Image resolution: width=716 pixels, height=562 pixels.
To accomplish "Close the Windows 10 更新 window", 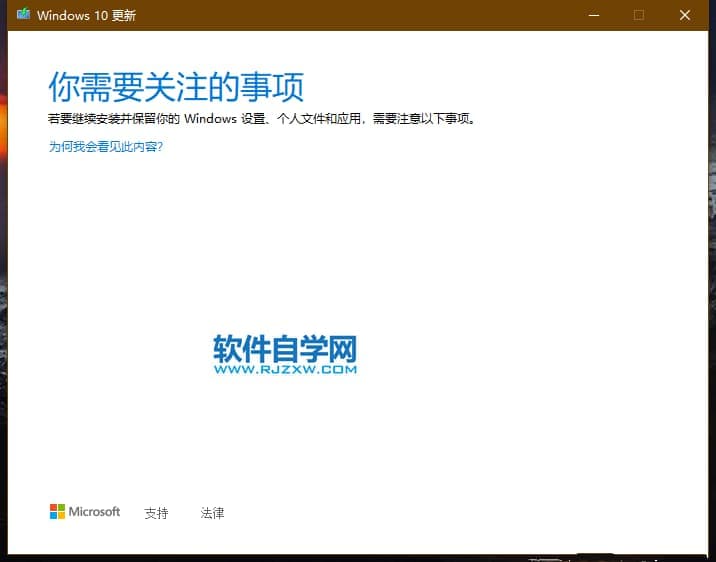I will coord(684,15).
